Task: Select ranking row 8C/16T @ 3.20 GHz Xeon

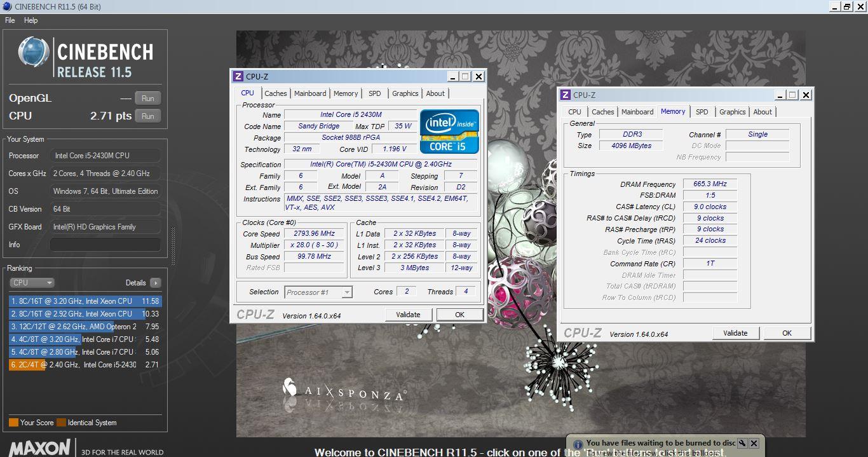Action: 85,301
